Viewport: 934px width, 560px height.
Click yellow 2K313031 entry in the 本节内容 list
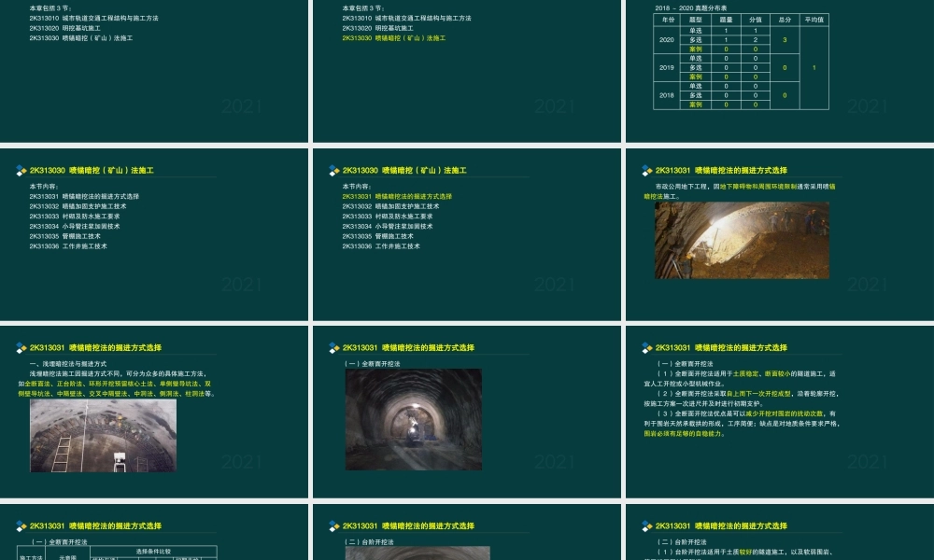pos(397,196)
